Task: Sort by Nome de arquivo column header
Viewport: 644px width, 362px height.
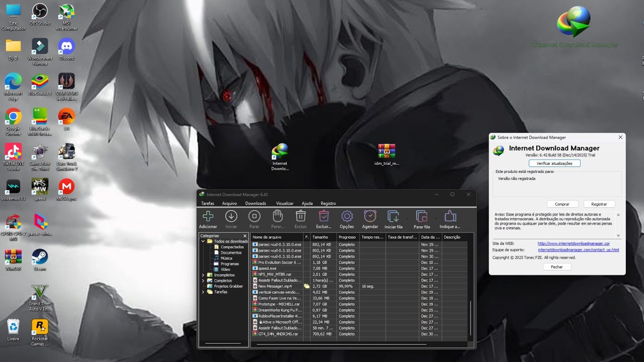Action: click(277, 237)
